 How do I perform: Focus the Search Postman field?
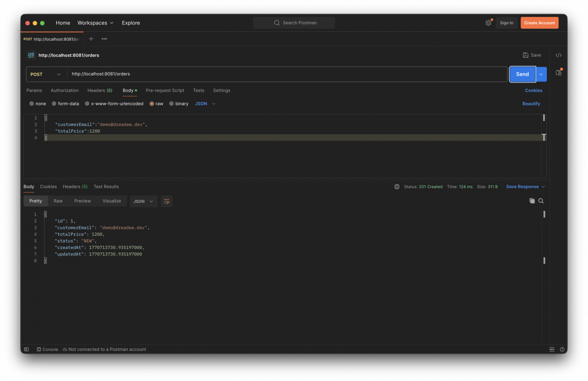coord(294,23)
